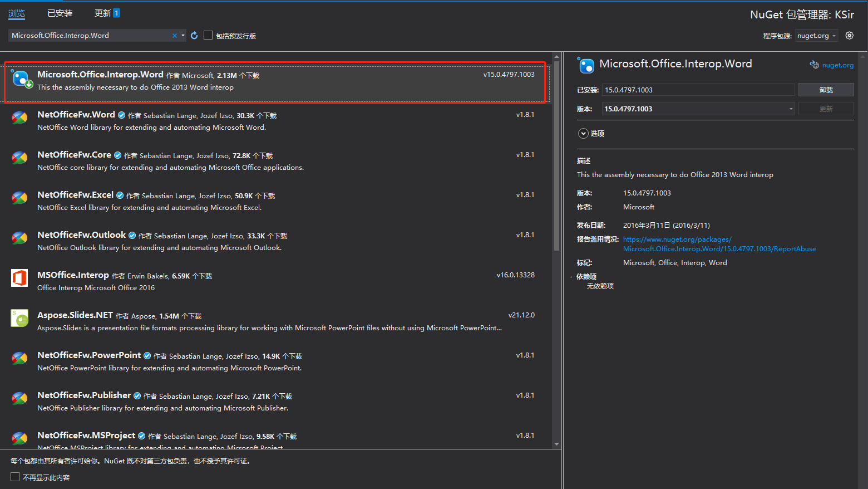The height and width of the screenshot is (489, 868).
Task: Select the NetOfficeFw.PowerPoint package title
Action: tap(89, 355)
